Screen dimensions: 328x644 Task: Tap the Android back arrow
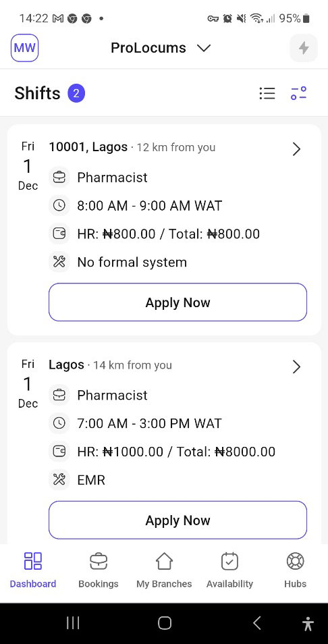(x=257, y=623)
